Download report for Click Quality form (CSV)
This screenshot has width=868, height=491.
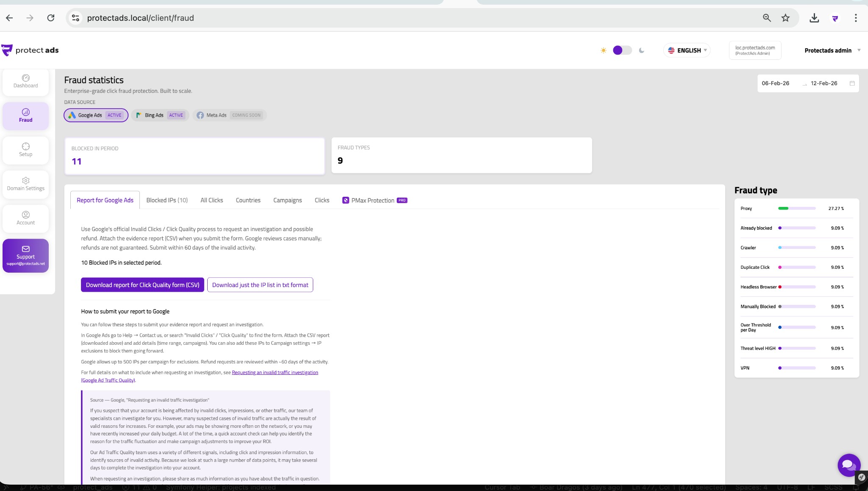click(142, 285)
